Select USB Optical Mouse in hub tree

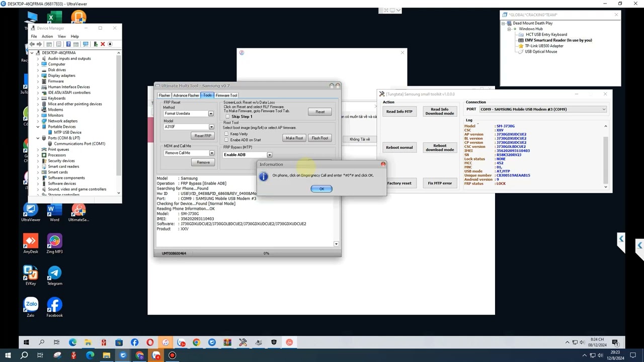pos(541,52)
